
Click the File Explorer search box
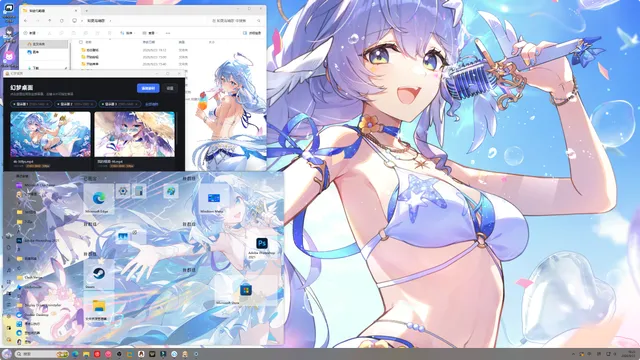tap(236, 20)
